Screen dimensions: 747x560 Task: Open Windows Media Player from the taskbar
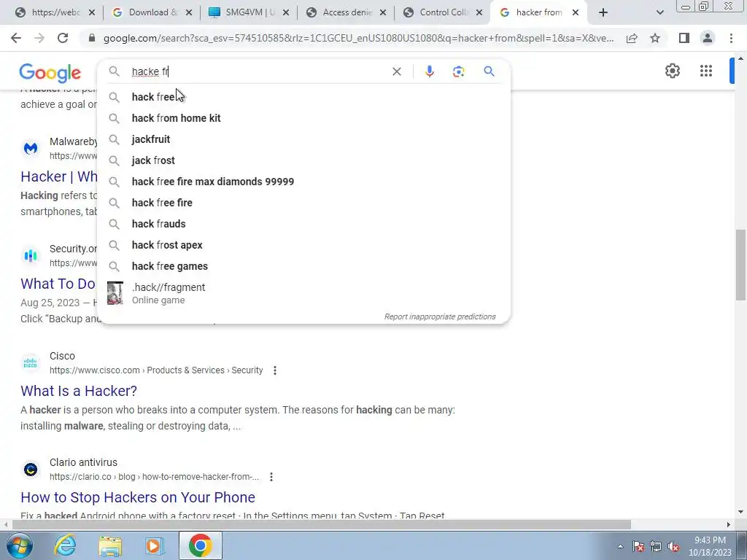coord(154,545)
